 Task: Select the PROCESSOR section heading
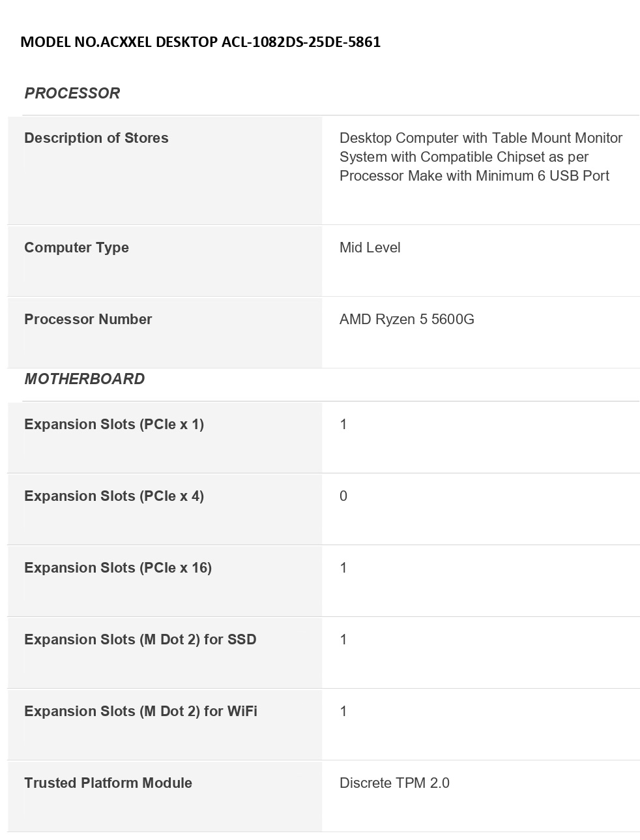click(72, 93)
